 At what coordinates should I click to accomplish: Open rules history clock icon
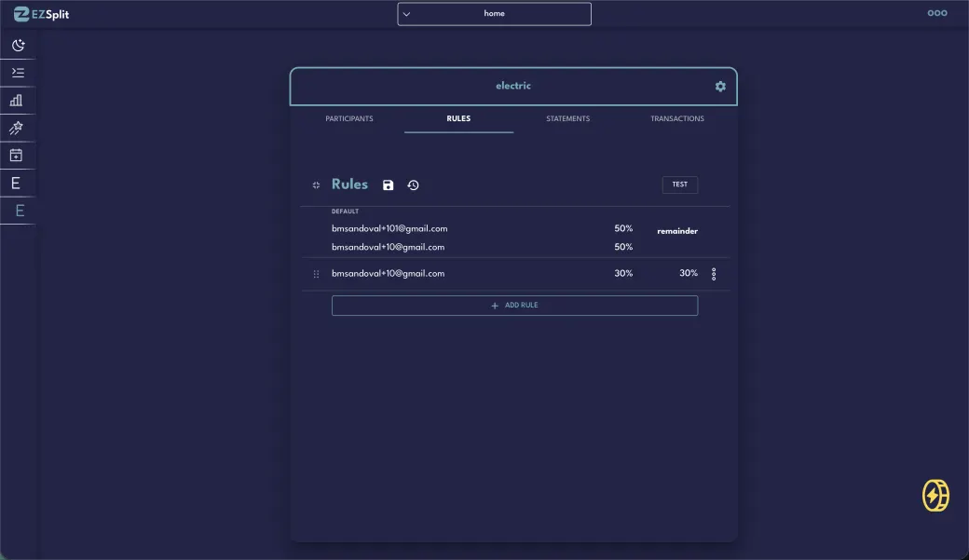pos(414,184)
